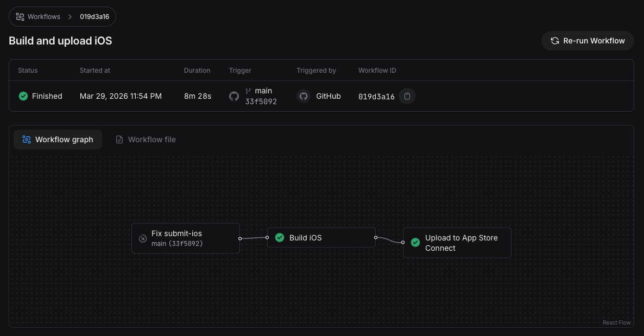The image size is (644, 336).
Task: Copy the workflow ID to clipboard
Action: click(x=407, y=97)
